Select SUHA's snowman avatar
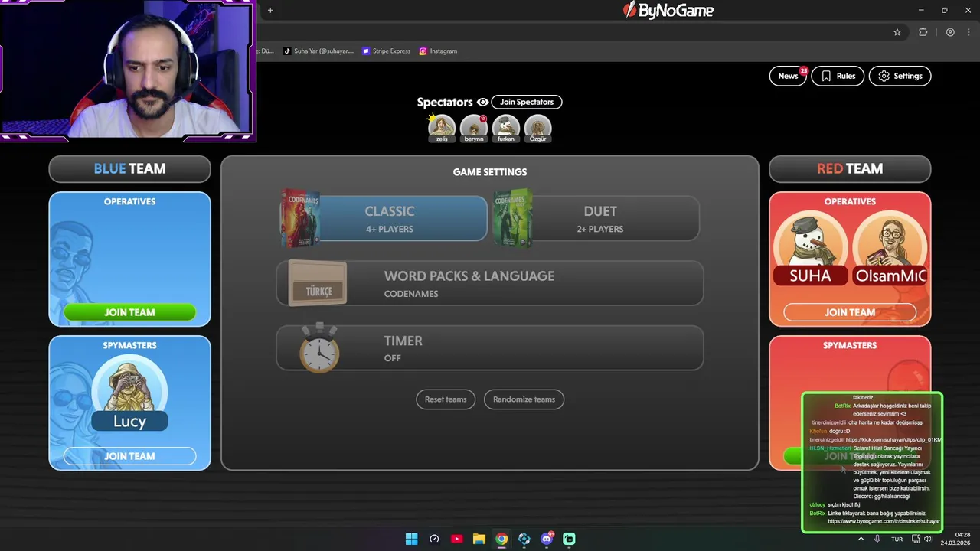Image resolution: width=980 pixels, height=551 pixels. (810, 248)
